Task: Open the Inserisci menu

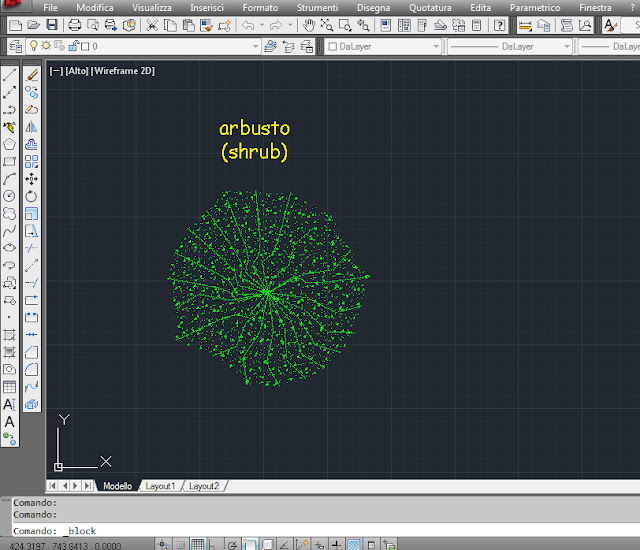Action: tap(207, 8)
